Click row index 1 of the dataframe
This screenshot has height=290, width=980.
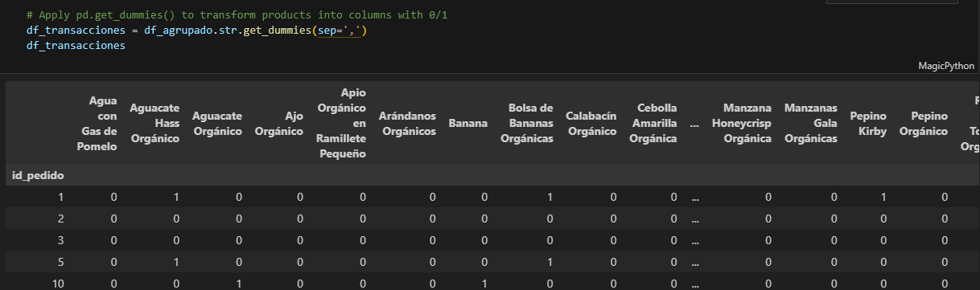tap(61, 196)
